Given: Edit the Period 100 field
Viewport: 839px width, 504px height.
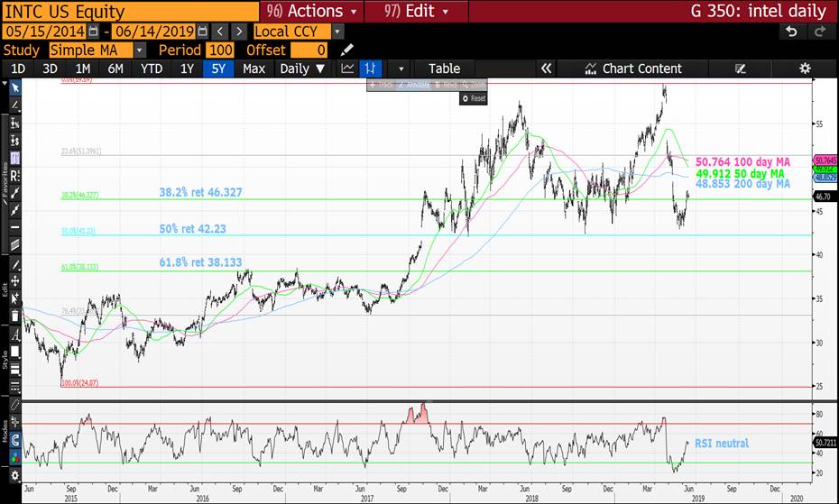Looking at the screenshot, I should [x=220, y=50].
